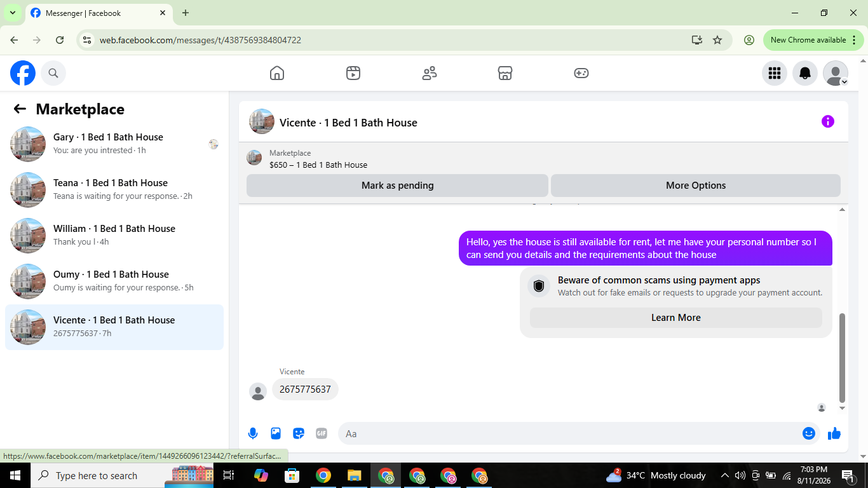Click the install app icon in address bar
This screenshot has width=868, height=488.
(x=697, y=40)
